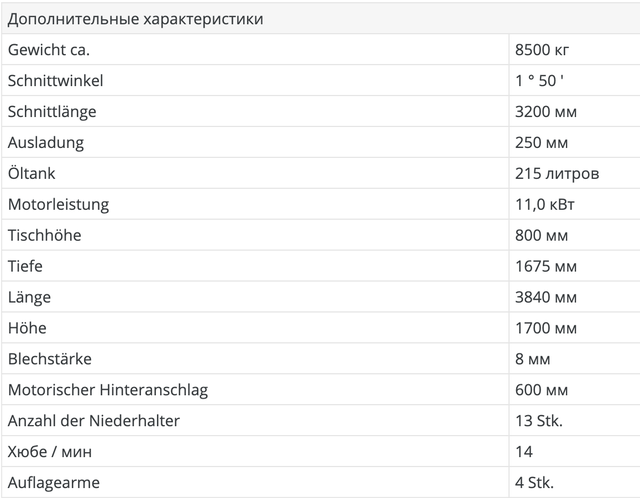Click the Ausladung label

[46, 142]
